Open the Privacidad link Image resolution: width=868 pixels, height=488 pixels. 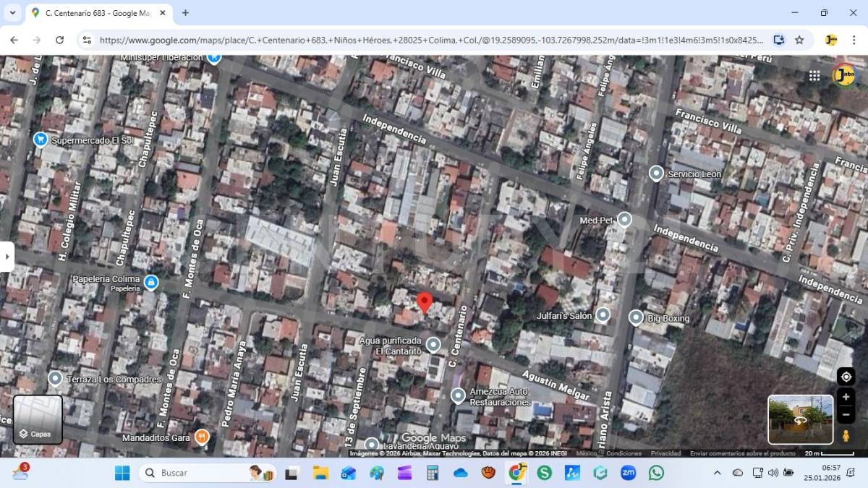click(x=665, y=453)
